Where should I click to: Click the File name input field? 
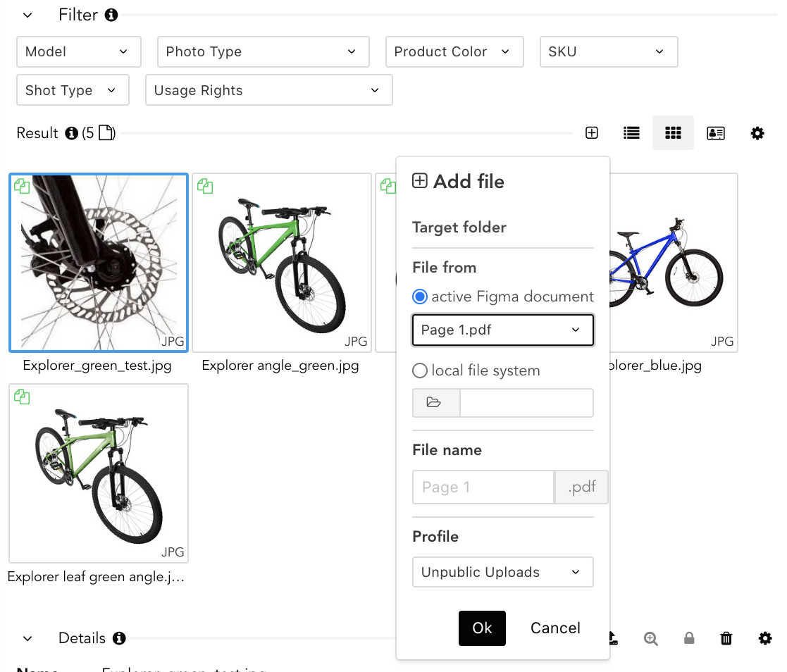483,487
